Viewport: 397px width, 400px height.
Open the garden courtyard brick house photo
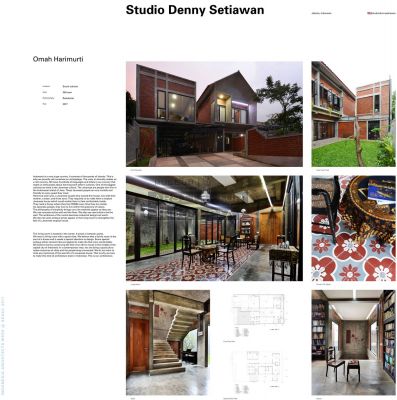point(353,114)
